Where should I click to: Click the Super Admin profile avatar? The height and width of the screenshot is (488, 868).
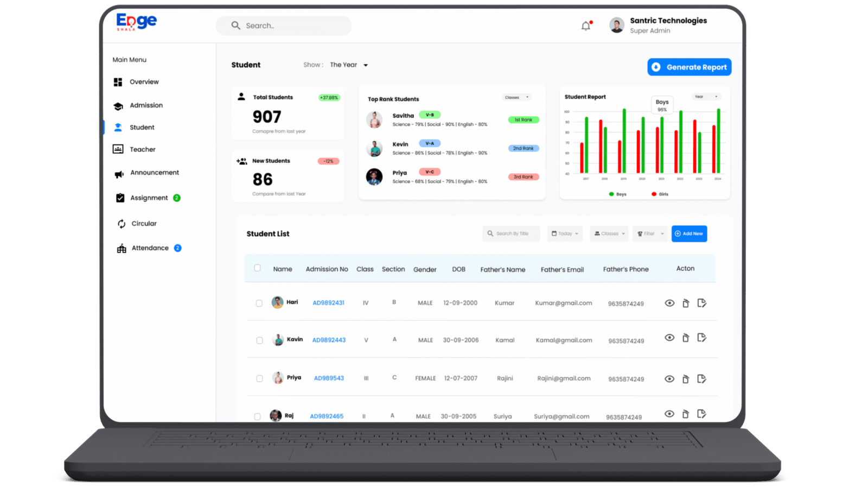pos(616,26)
